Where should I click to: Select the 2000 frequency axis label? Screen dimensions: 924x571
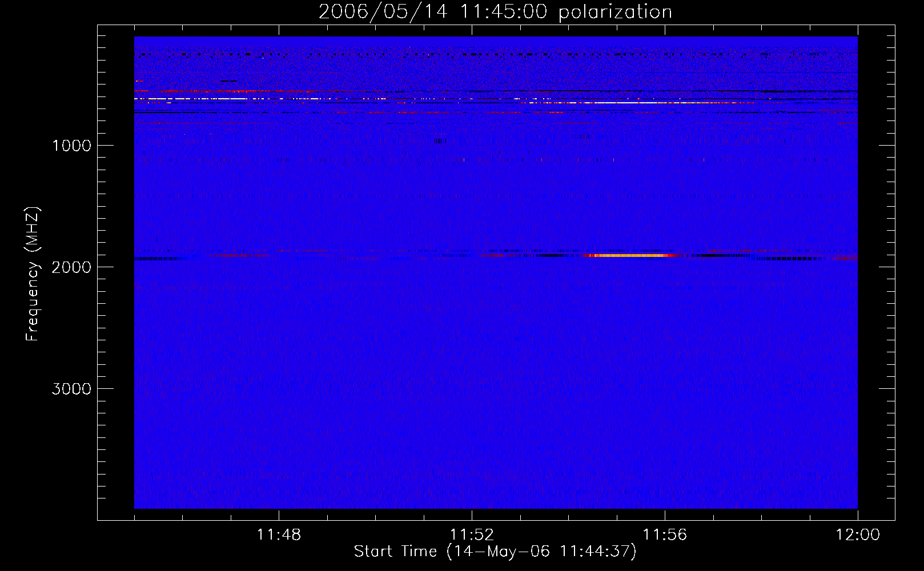click(71, 267)
